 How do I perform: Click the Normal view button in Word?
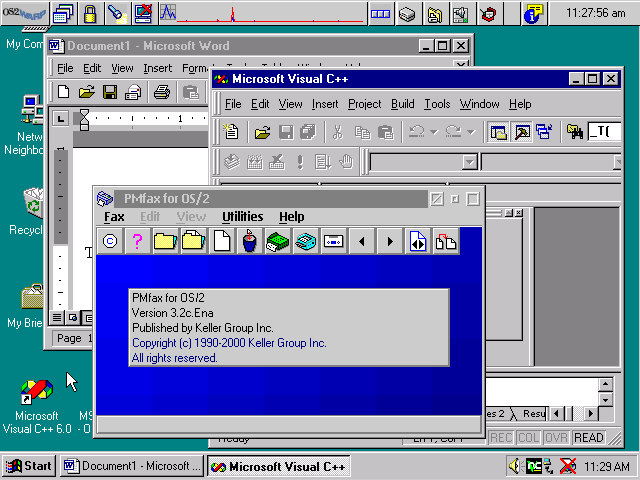coord(57,317)
